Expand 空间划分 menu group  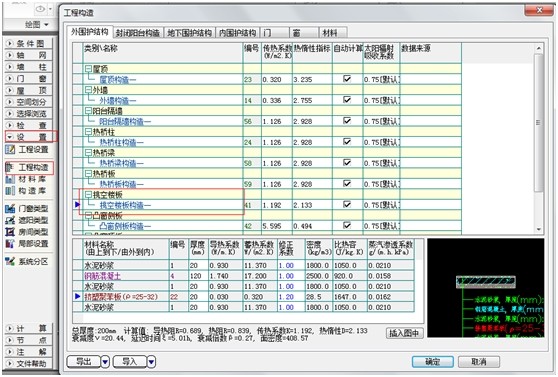tap(28, 102)
